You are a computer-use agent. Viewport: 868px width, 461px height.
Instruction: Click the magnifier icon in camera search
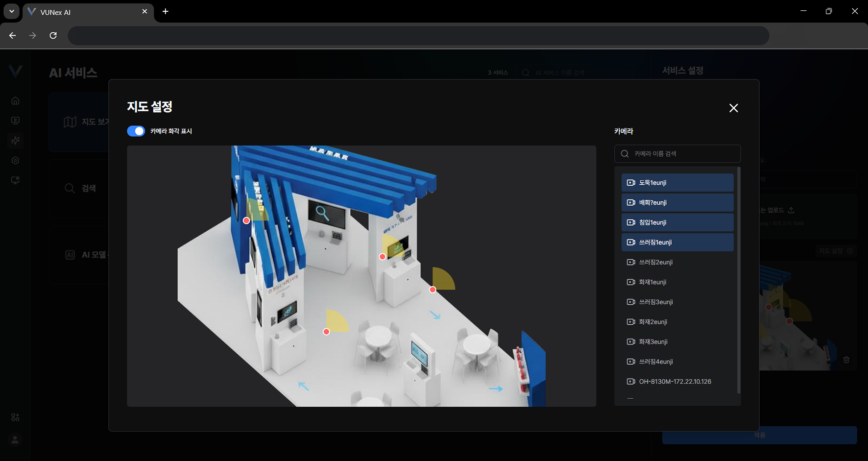point(625,154)
